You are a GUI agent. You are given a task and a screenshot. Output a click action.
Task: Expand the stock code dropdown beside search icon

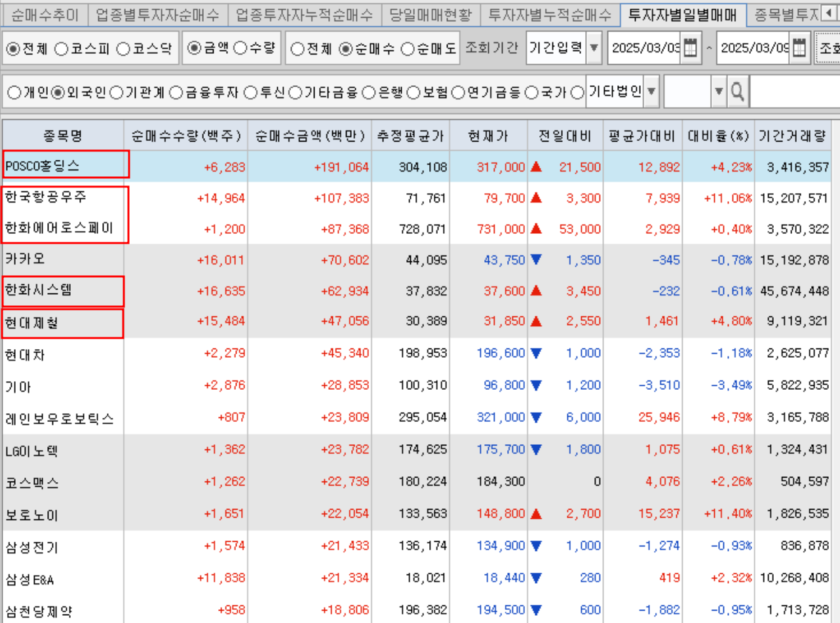tap(719, 92)
